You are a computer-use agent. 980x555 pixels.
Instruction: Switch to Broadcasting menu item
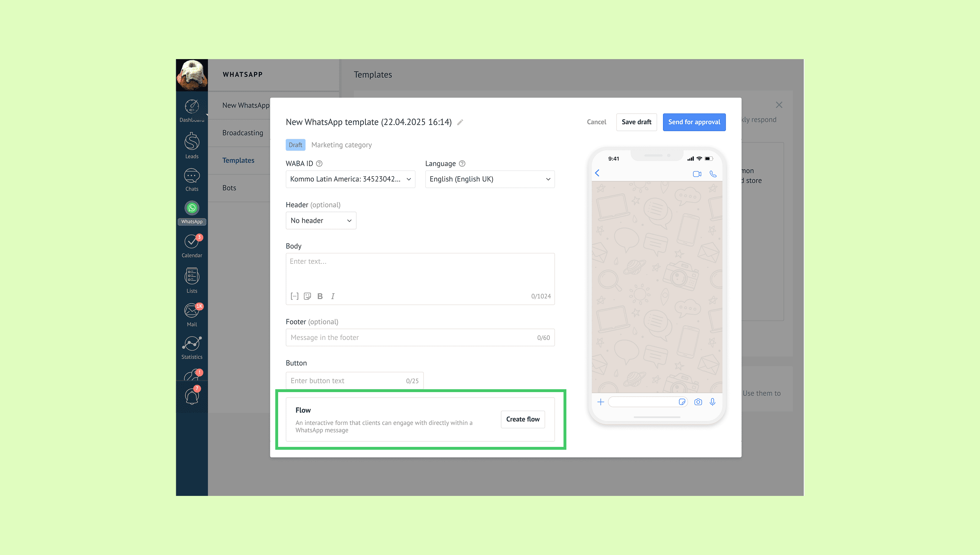242,133
